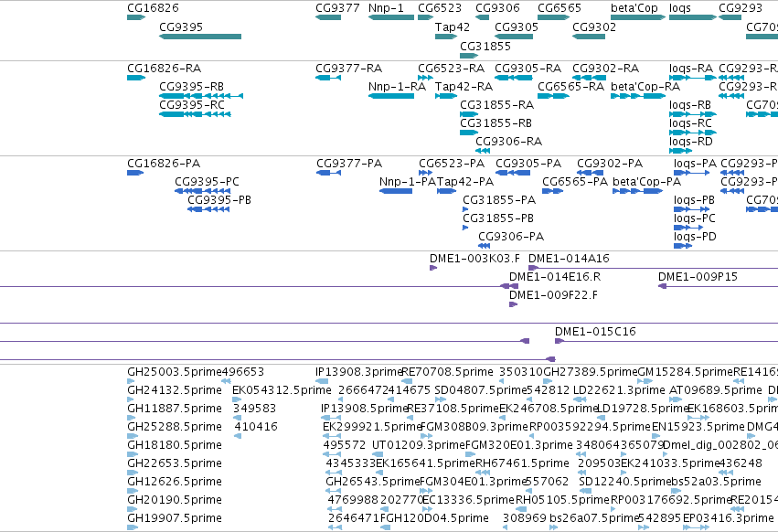Select transcript CG31855-RB
The width and height of the screenshot is (778, 532).
click(x=469, y=133)
